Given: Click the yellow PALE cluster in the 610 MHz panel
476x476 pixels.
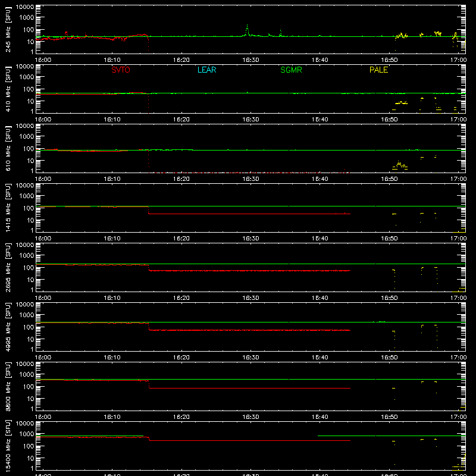Looking at the screenshot, I should click(400, 165).
